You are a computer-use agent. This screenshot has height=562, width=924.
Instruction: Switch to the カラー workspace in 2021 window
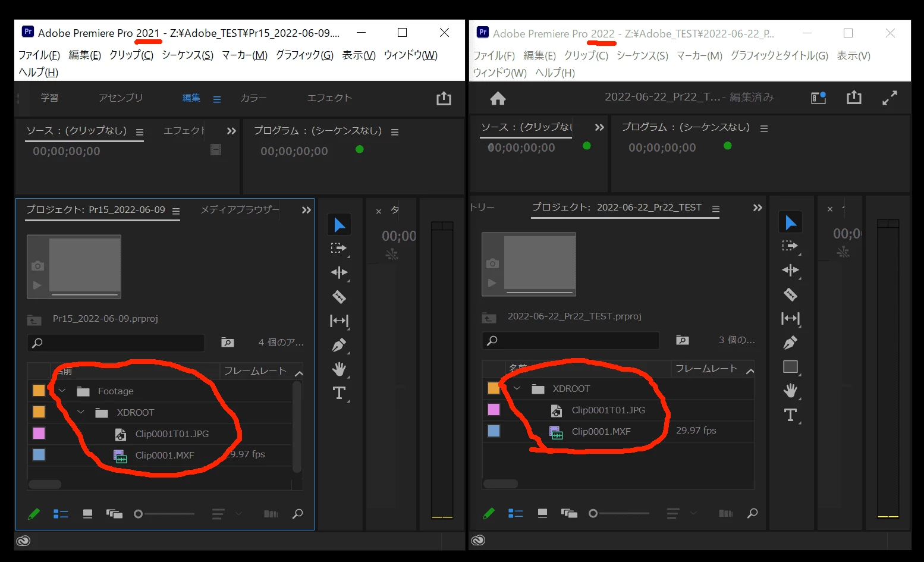click(253, 98)
